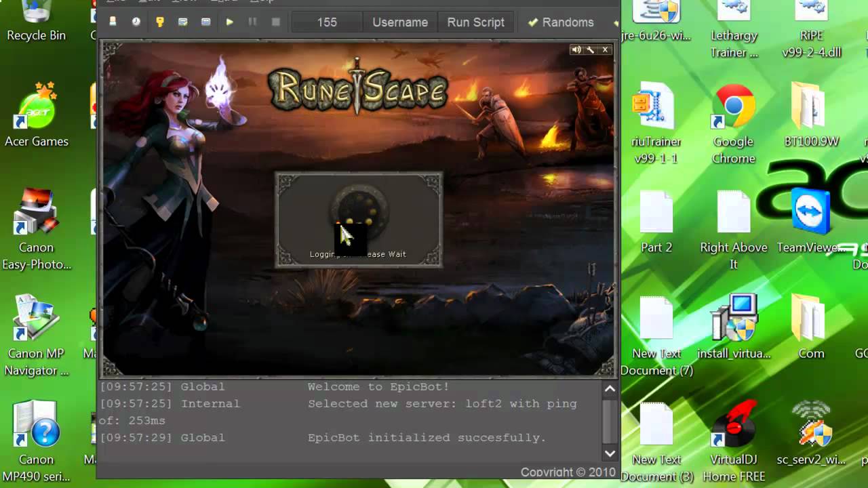The height and width of the screenshot is (488, 868).
Task: Click the yellow key icon in EpicBot toolbar
Action: click(160, 22)
